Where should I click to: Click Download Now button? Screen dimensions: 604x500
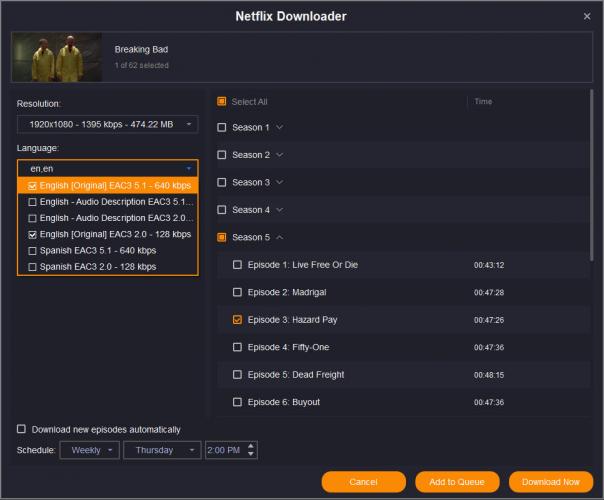tap(551, 482)
